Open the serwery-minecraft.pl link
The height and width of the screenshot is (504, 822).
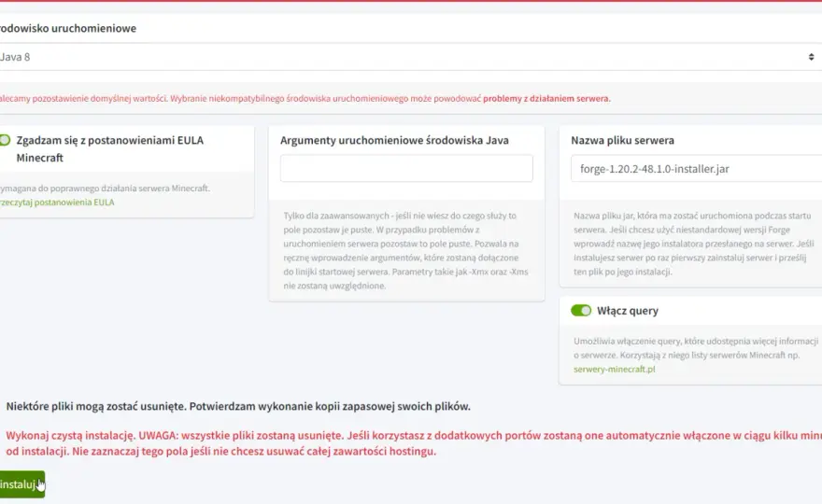coord(614,370)
